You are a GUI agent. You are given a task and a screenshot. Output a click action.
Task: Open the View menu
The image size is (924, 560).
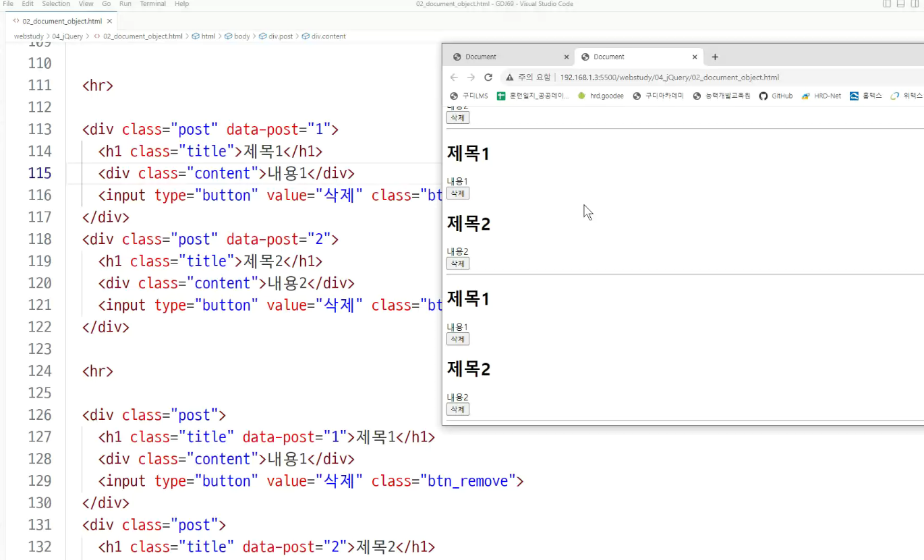86,4
